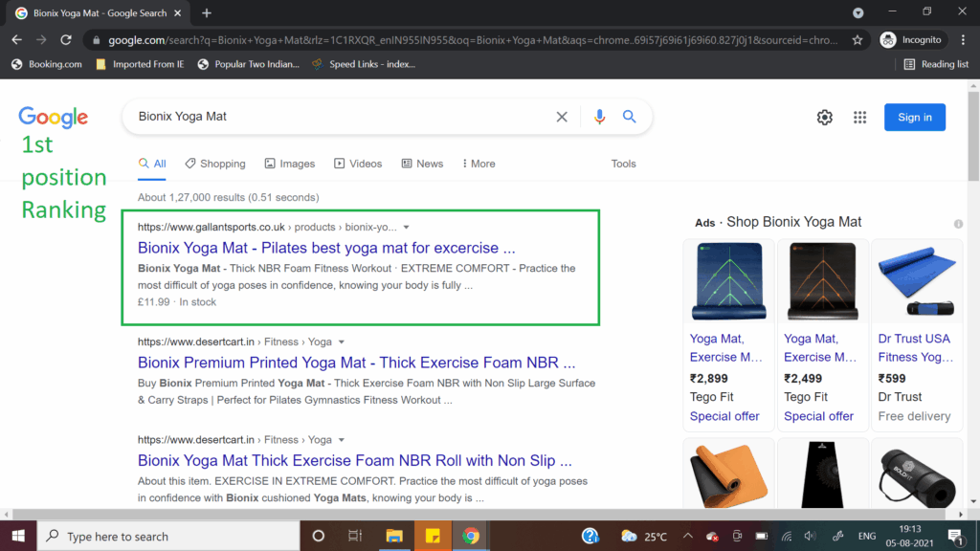Expand the gallantsports result options arrow

[x=406, y=228]
